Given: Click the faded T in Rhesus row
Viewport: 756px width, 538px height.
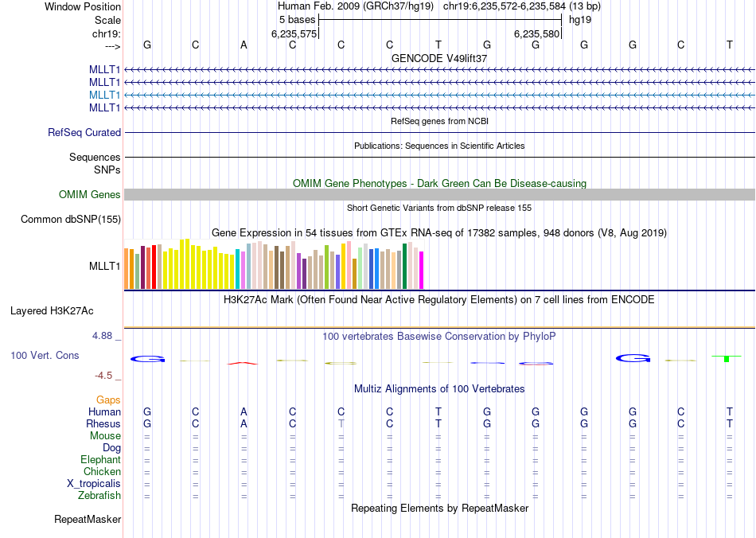Looking at the screenshot, I should click(x=341, y=423).
